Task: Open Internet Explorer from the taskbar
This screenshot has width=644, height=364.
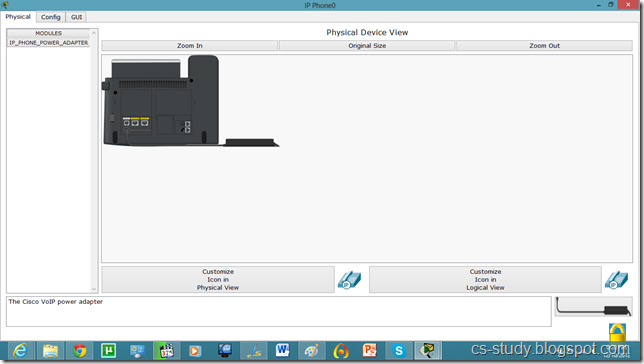Action: [20, 351]
